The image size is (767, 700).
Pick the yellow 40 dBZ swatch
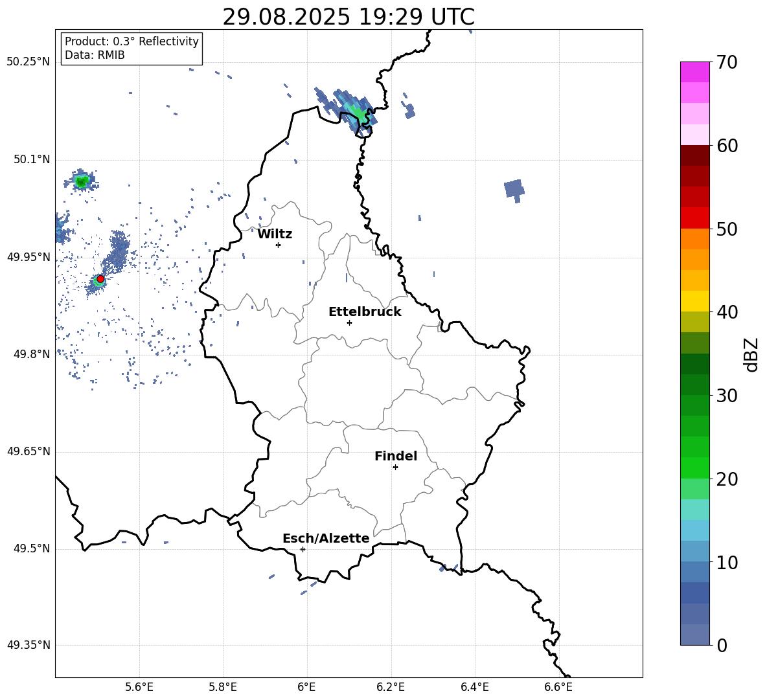pos(695,301)
